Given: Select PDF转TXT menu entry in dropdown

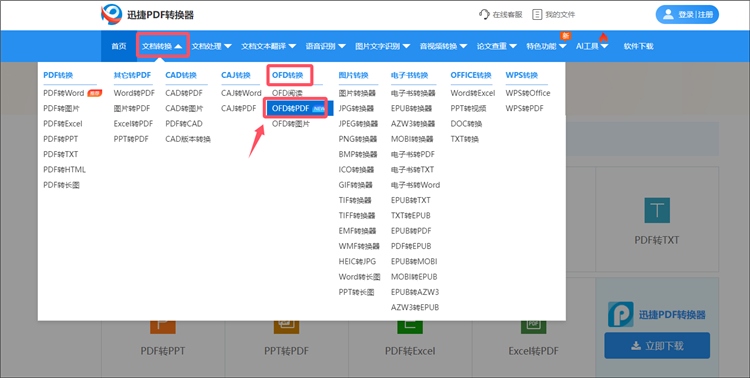Looking at the screenshot, I should 60,154.
